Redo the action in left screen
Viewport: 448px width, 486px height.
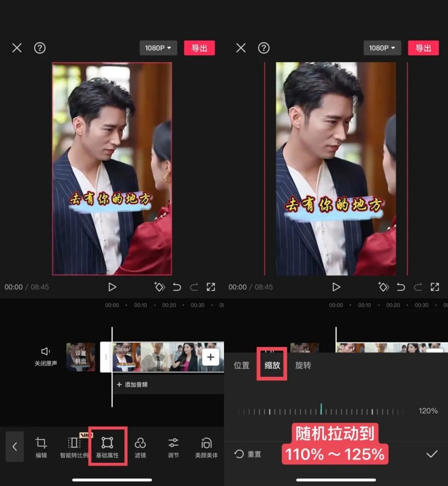pos(194,287)
